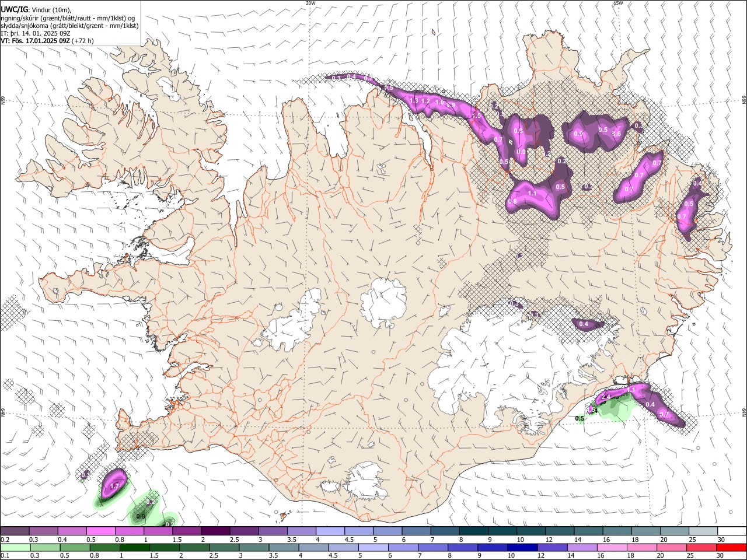Image resolution: width=747 pixels, height=560 pixels.
Task: Click the '1.2' value on the north coast band
Action: coord(425,101)
